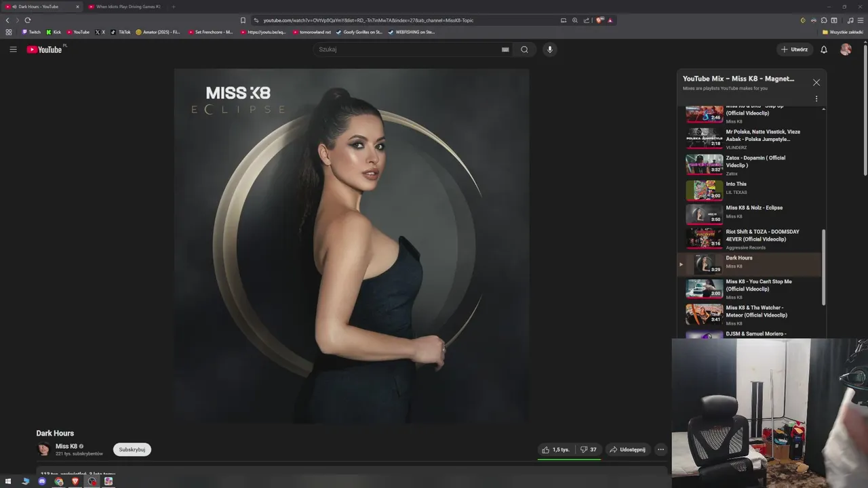Image resolution: width=868 pixels, height=488 pixels.
Task: Open Brave Rewards triangle icon
Action: [x=610, y=20]
